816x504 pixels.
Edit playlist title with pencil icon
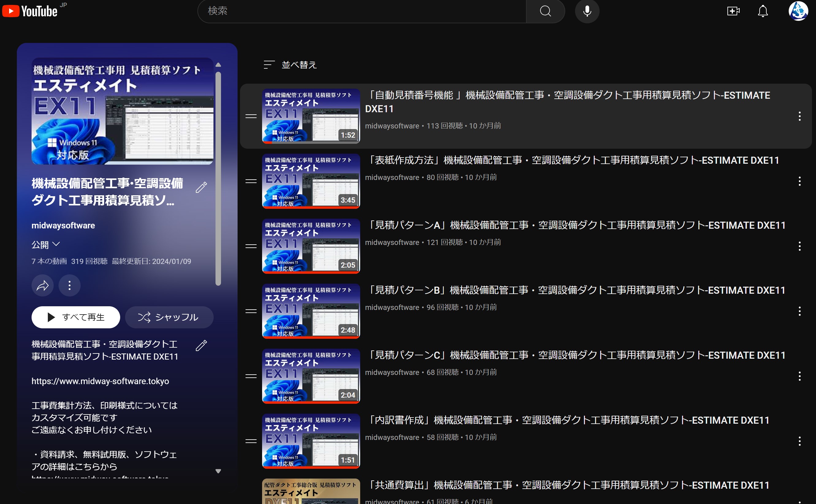pos(201,187)
